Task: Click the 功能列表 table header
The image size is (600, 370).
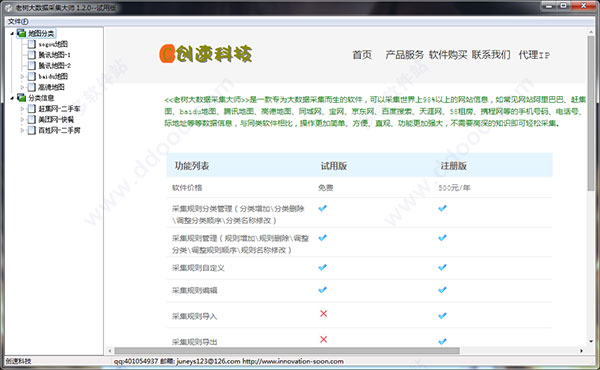Action: (x=192, y=166)
